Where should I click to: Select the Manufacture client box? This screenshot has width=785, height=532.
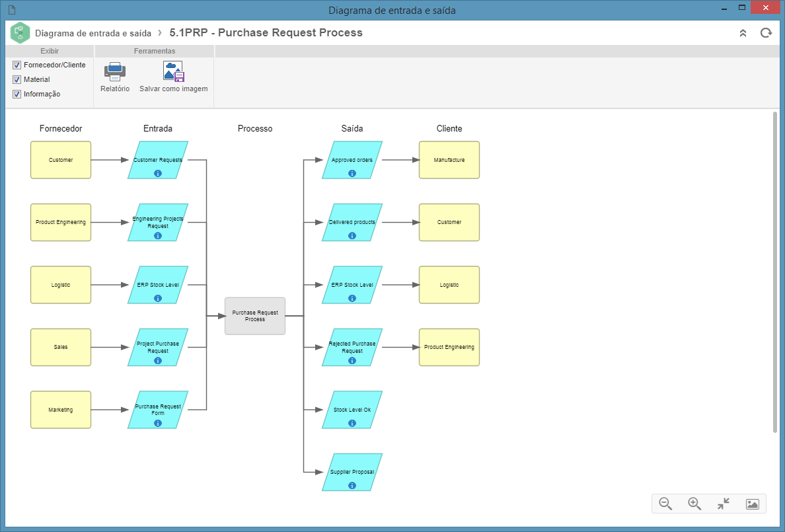[449, 160]
